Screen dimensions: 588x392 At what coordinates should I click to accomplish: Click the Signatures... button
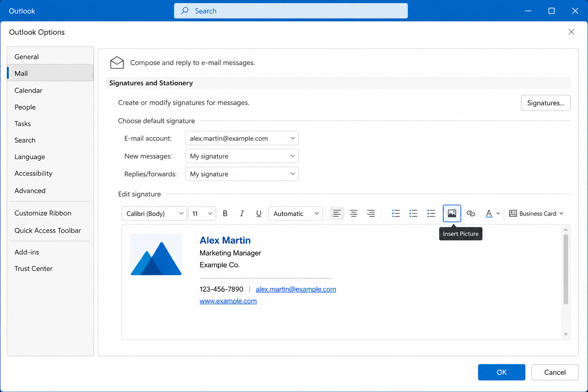546,103
